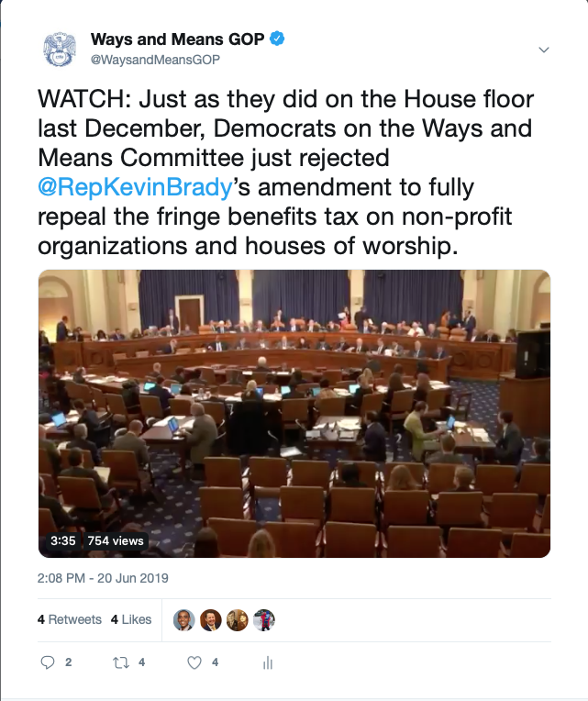Play the committee hearing video

pos(294,414)
